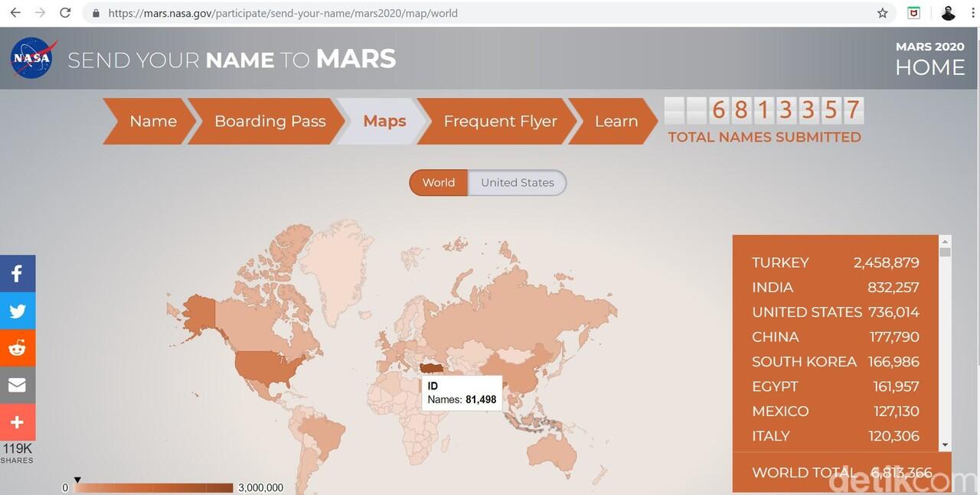The height and width of the screenshot is (495, 980).
Task: Reload the page with the refresh icon
Action: point(65,13)
